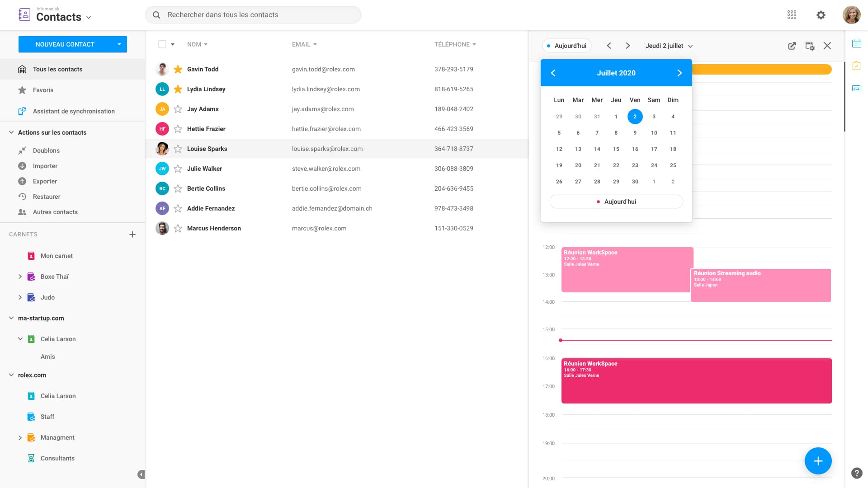Select July 15 in the mini calendar
Viewport: 868px width, 488px height.
[616, 149]
